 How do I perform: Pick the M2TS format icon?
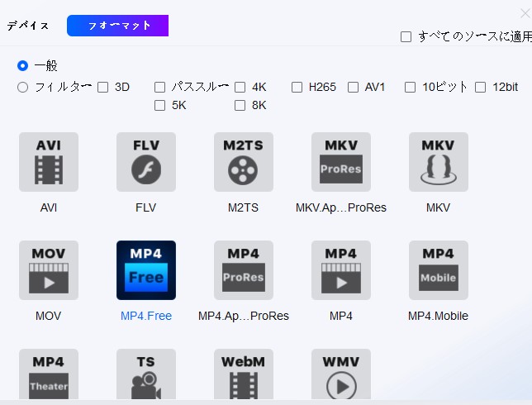[x=244, y=162]
